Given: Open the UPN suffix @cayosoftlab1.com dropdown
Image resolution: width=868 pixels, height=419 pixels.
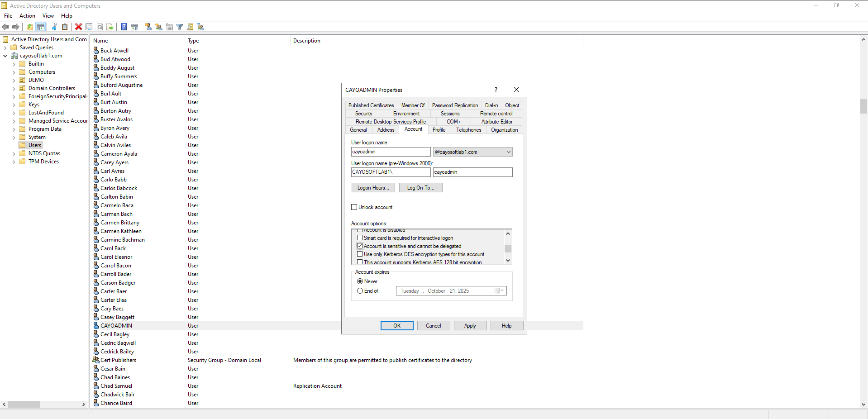Looking at the screenshot, I should (x=509, y=152).
